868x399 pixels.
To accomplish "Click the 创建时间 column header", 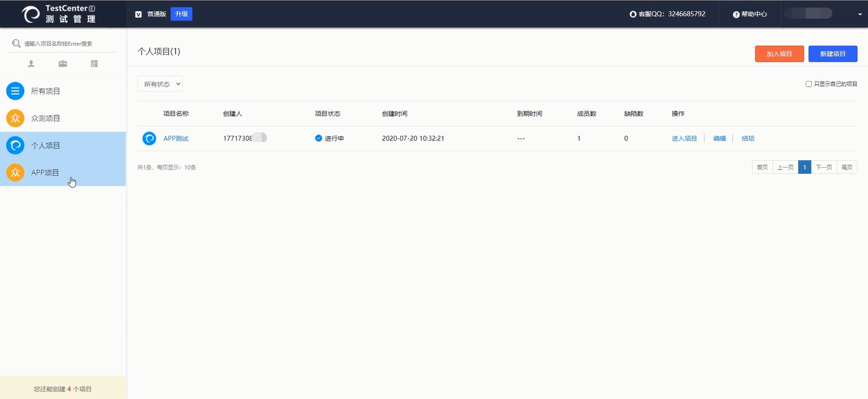I will coord(395,114).
